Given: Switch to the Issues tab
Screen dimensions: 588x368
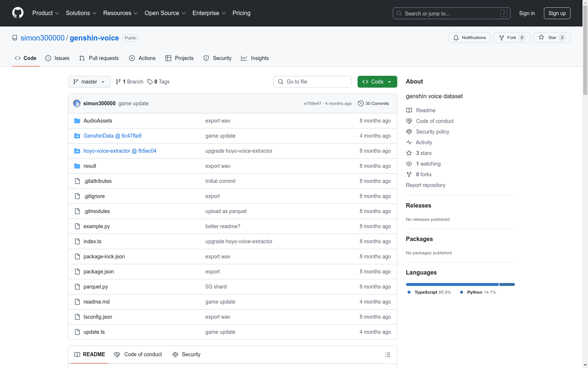Looking at the screenshot, I should pyautogui.click(x=57, y=58).
